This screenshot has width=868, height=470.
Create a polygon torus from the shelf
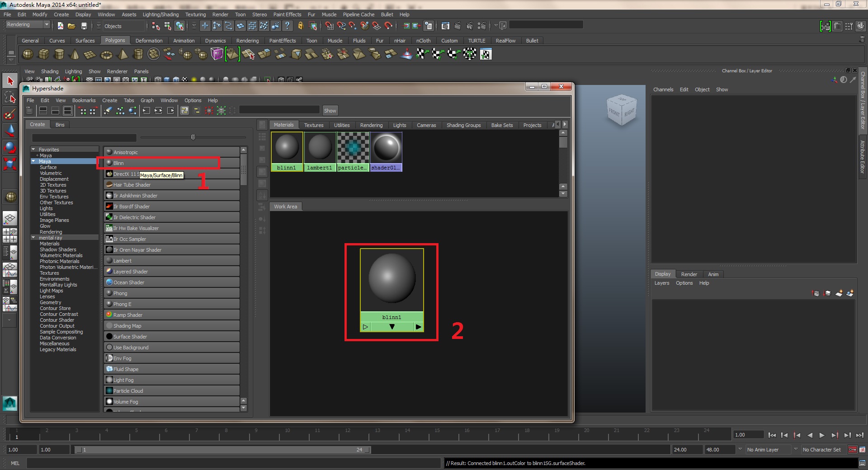click(106, 55)
